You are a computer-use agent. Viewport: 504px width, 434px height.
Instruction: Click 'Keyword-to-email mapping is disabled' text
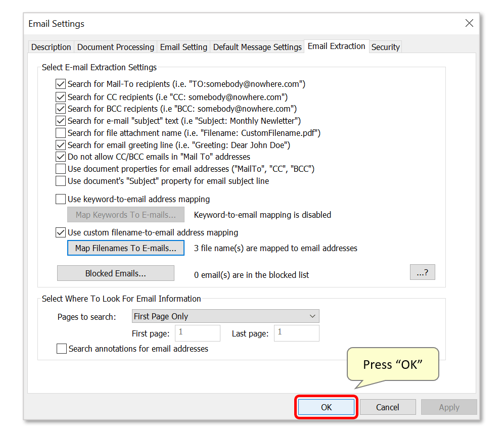pos(262,215)
